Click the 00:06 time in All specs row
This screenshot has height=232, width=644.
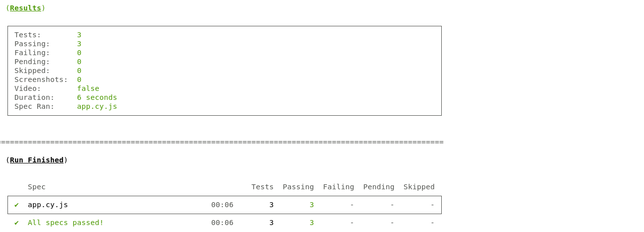tap(222, 223)
